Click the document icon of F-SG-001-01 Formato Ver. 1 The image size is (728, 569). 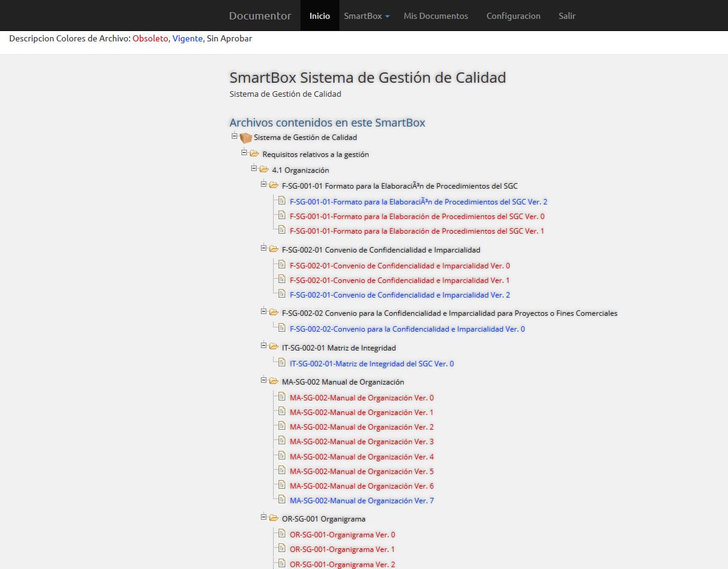282,230
